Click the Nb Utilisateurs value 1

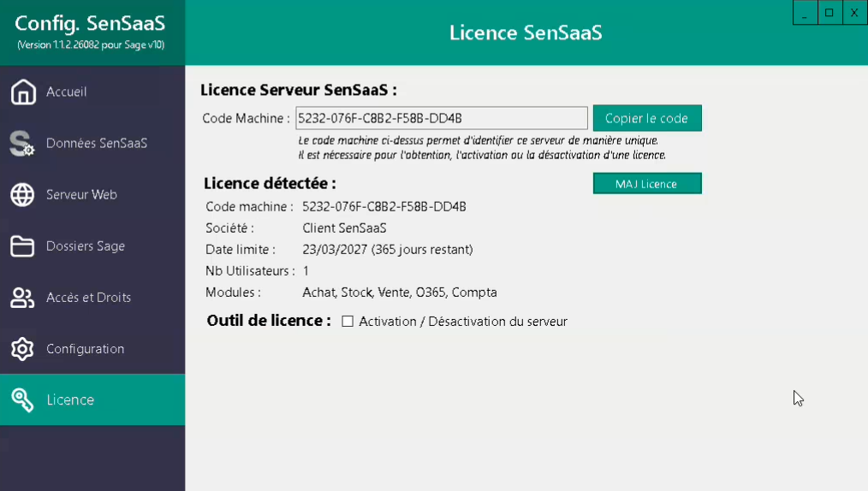coord(306,271)
